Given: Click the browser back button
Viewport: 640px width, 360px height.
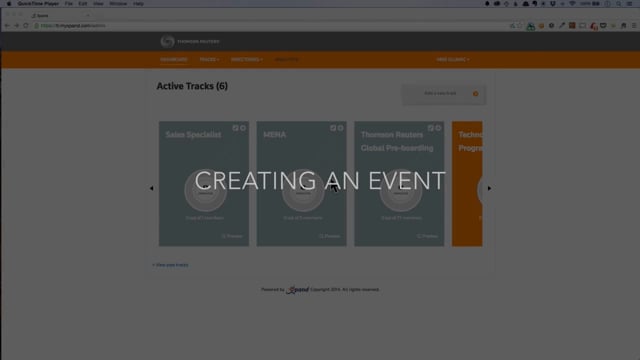Looking at the screenshot, I should coord(7,26).
